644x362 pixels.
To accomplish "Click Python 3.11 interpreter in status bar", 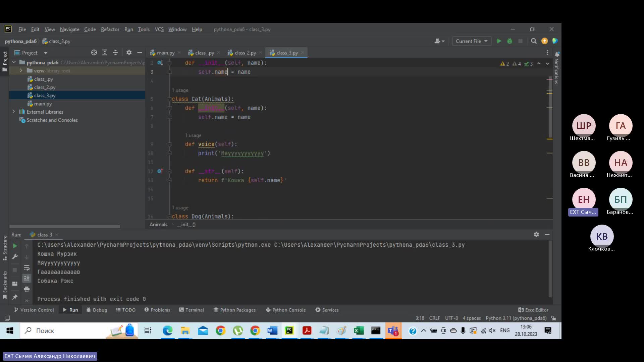I will coord(516,318).
